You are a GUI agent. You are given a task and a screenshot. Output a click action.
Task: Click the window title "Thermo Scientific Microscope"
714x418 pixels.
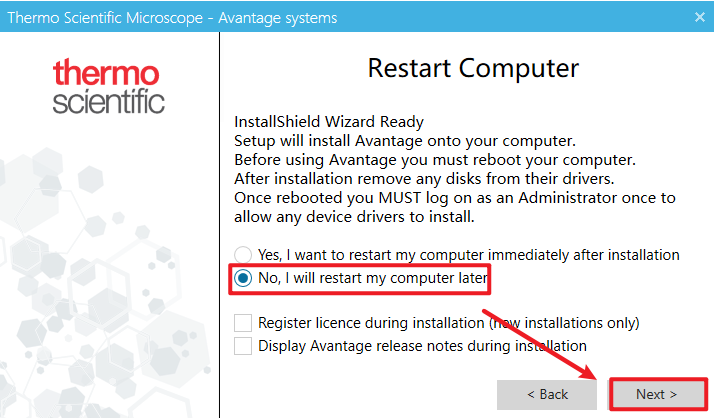(171, 17)
